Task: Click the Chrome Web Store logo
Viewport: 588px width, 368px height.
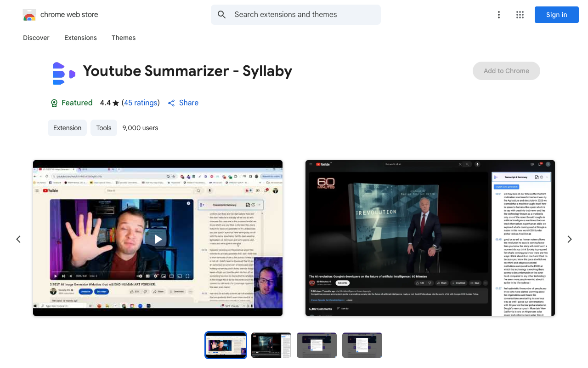Action: [29, 15]
